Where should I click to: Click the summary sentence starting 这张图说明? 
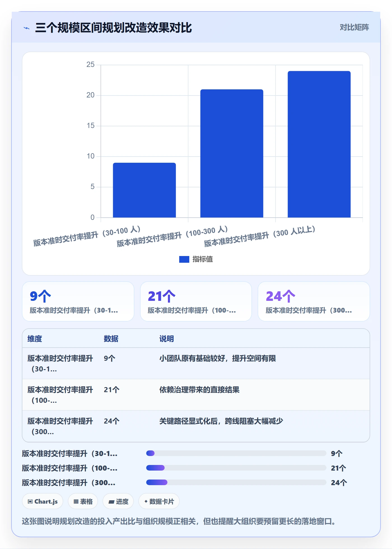coord(179,521)
